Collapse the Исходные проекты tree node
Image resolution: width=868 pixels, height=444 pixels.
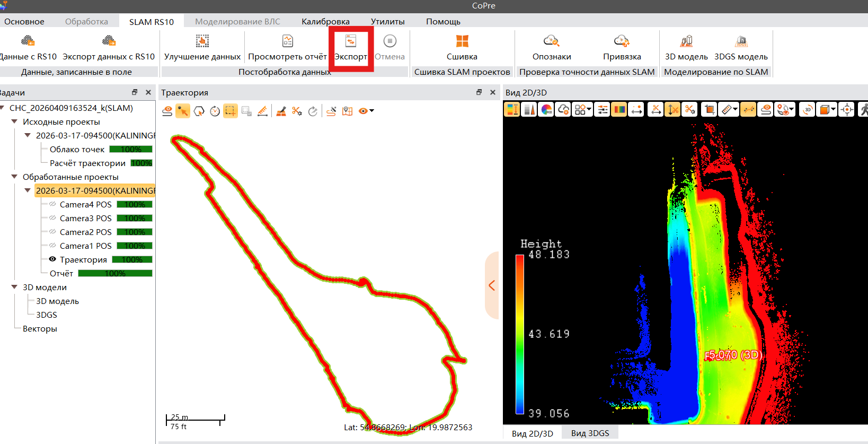coord(14,122)
